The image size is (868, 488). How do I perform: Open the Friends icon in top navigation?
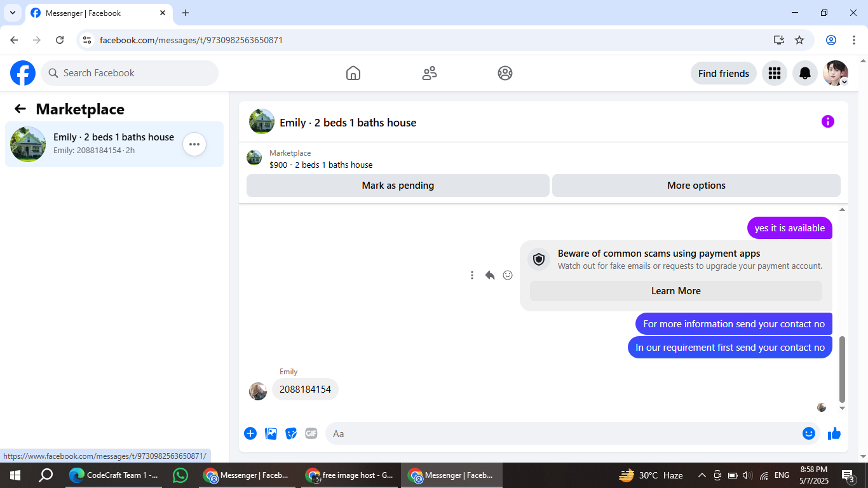(430, 73)
